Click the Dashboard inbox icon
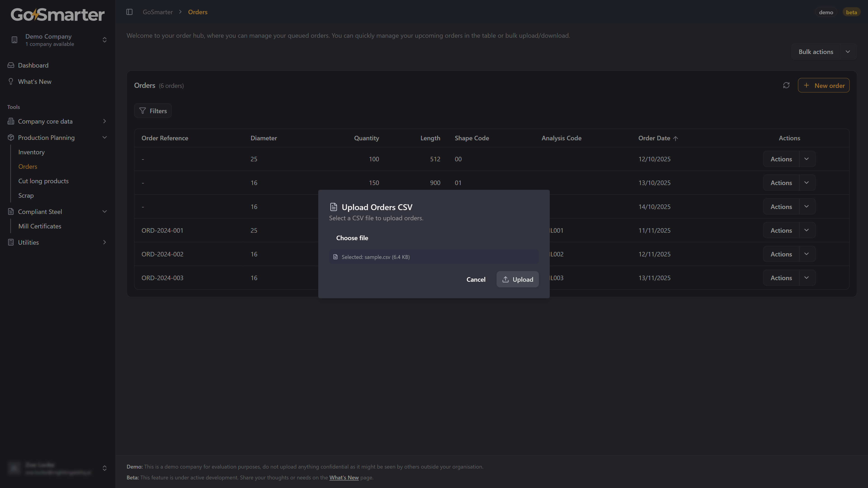 [x=11, y=65]
